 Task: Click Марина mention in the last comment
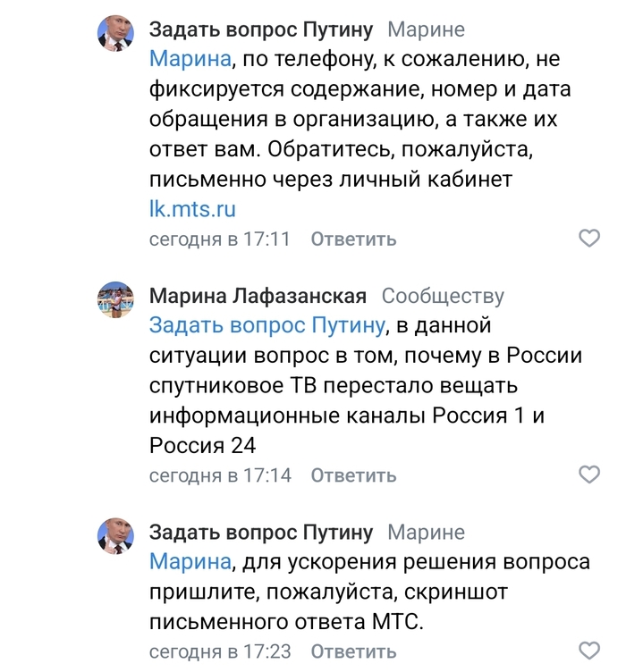(x=190, y=562)
